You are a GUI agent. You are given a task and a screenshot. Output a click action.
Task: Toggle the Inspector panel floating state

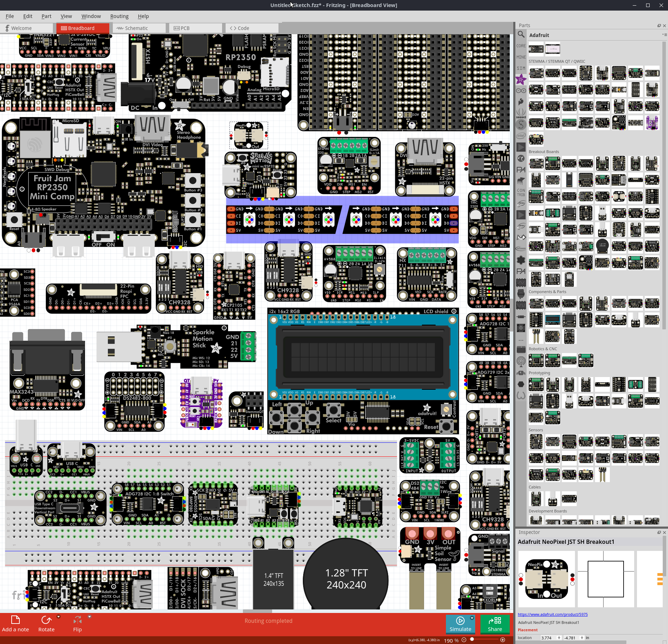point(658,533)
